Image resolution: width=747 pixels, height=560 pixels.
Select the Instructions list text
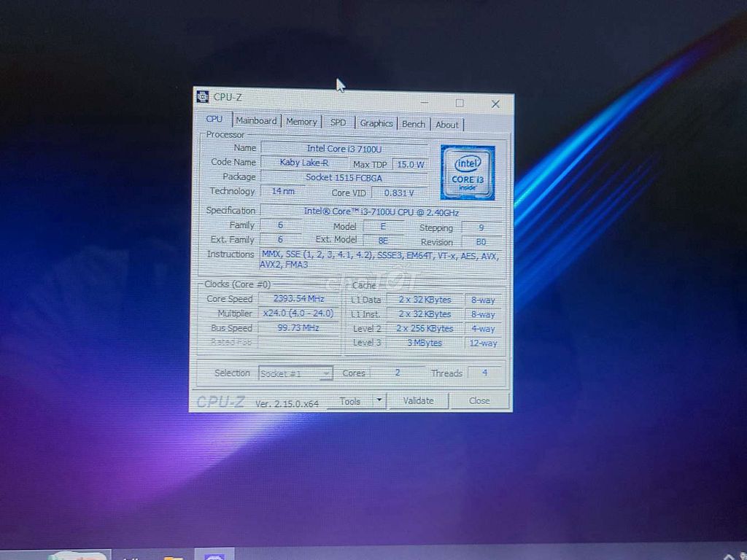[x=379, y=260]
